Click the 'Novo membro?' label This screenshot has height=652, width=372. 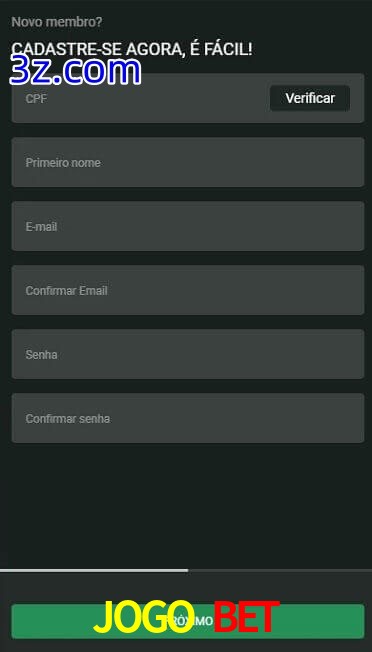coord(57,22)
